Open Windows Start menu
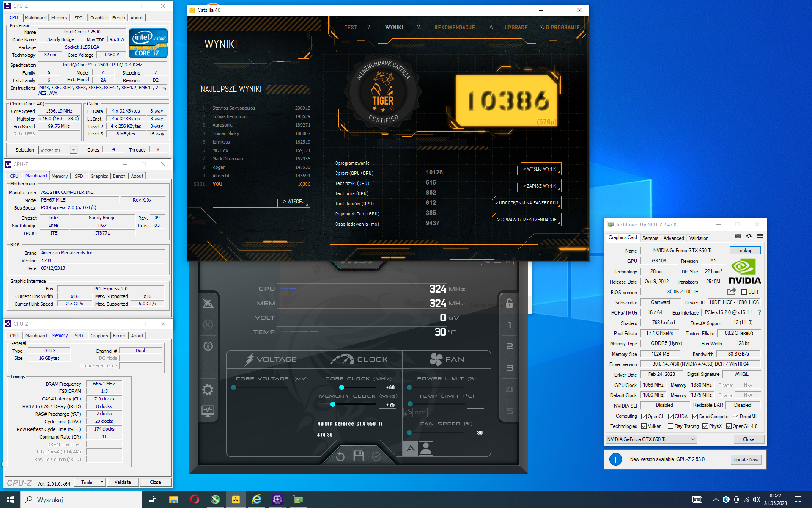 click(10, 500)
